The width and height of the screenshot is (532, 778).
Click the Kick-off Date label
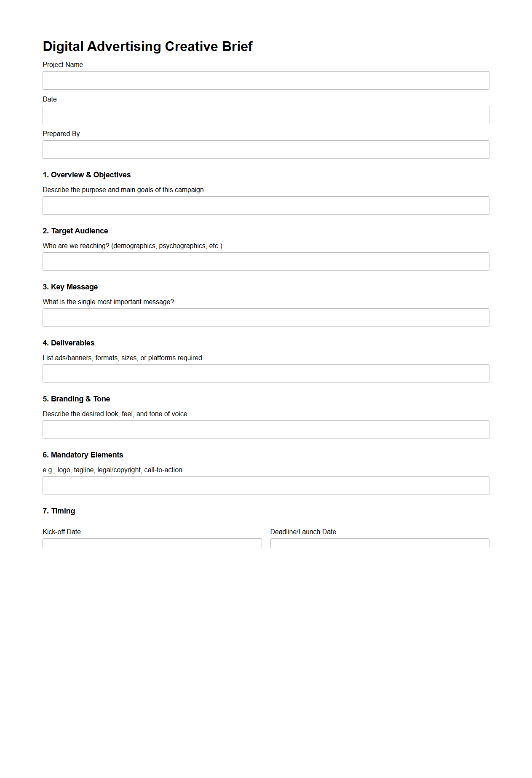pos(61,532)
